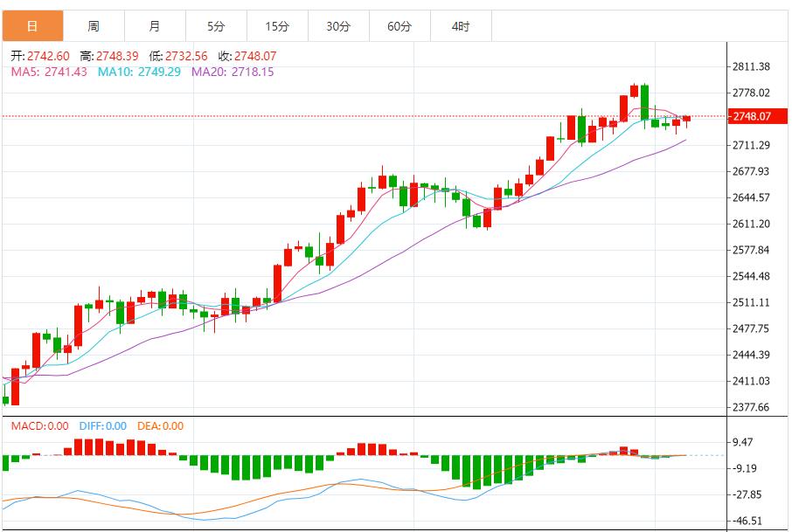
Task: Select the 周 weekly tab
Action: coord(94,26)
